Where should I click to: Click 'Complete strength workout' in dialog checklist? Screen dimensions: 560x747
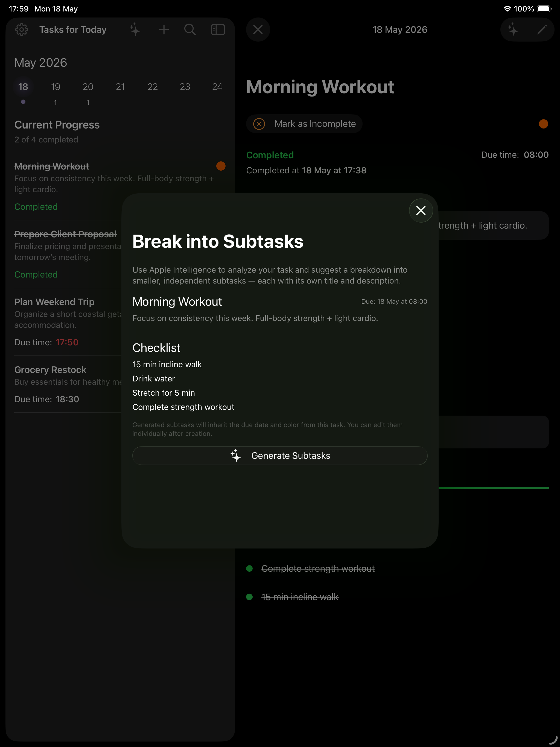click(x=183, y=407)
